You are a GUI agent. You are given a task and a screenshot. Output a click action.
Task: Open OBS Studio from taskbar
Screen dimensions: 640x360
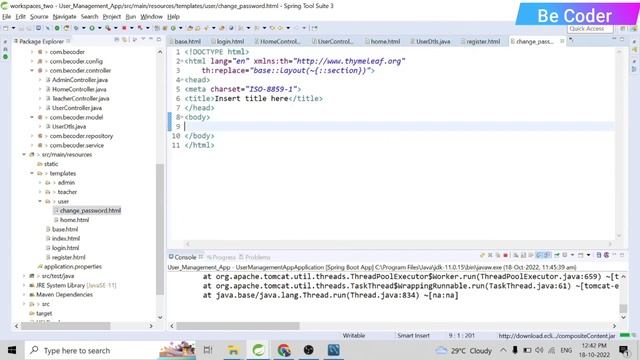point(309,350)
